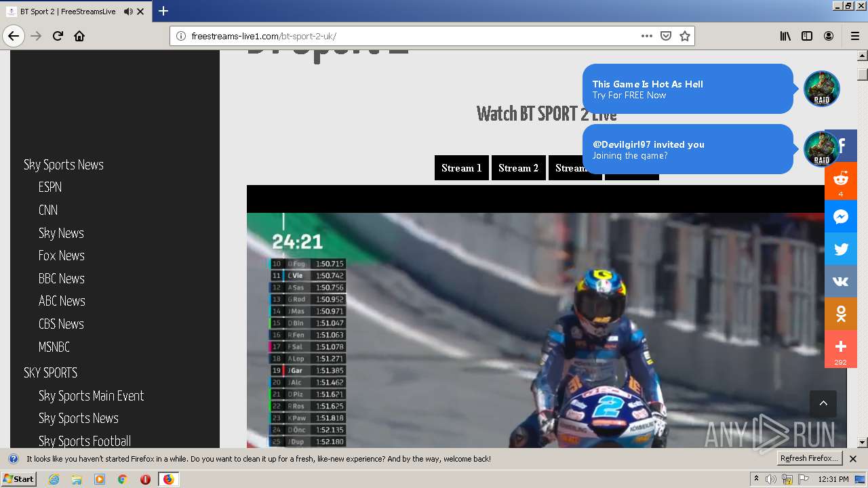Show the sidebars panel
Screen dimensions: 868x488
[807, 36]
